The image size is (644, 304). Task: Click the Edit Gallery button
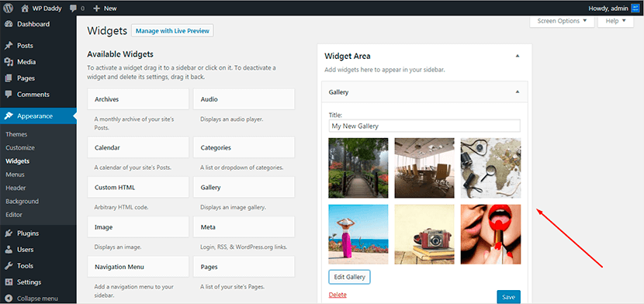(x=349, y=277)
